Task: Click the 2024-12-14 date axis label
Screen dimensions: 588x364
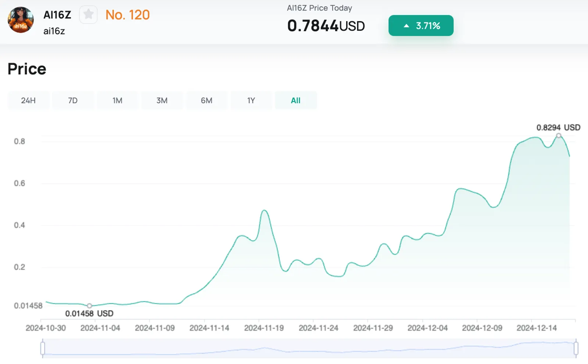Action: coord(537,328)
